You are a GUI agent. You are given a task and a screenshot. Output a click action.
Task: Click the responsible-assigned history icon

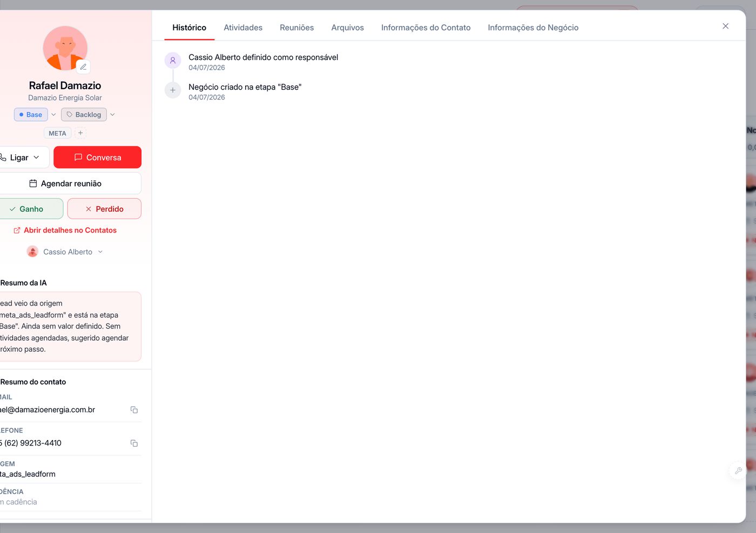tap(173, 60)
